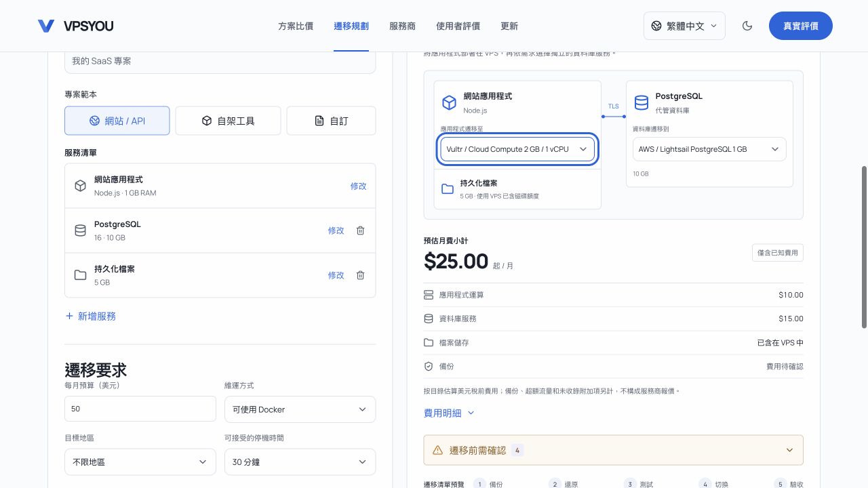Click the 持久化檔案 folder icon in service list
The height and width of the screenshot is (488, 868).
[80, 275]
